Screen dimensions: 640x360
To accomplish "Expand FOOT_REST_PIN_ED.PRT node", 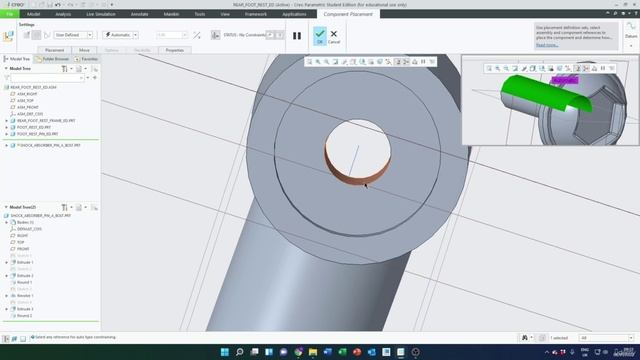I will coord(7,134).
